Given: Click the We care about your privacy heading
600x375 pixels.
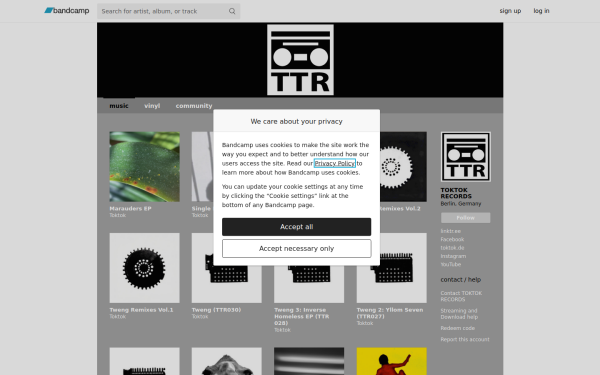Looking at the screenshot, I should point(297,121).
